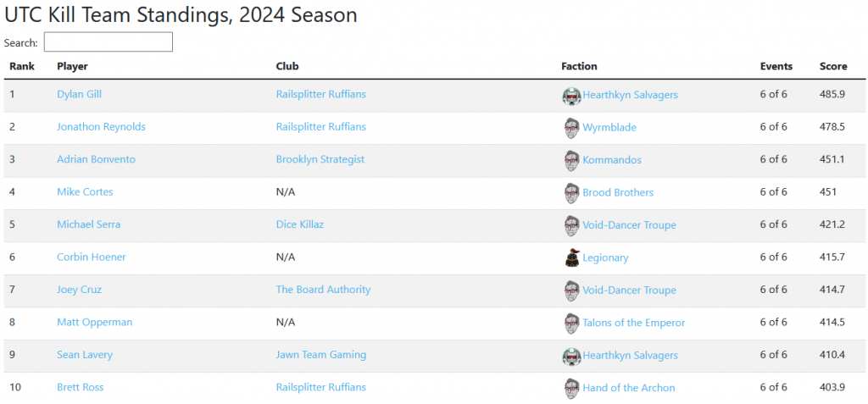868x404 pixels.
Task: Sort the table by Rank column header
Action: (22, 66)
